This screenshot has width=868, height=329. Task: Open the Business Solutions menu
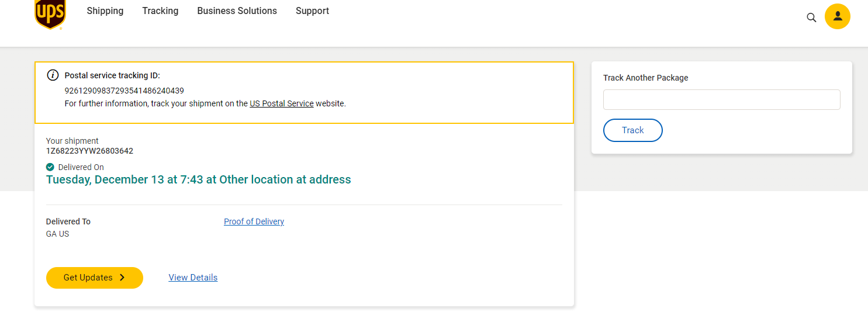point(237,11)
